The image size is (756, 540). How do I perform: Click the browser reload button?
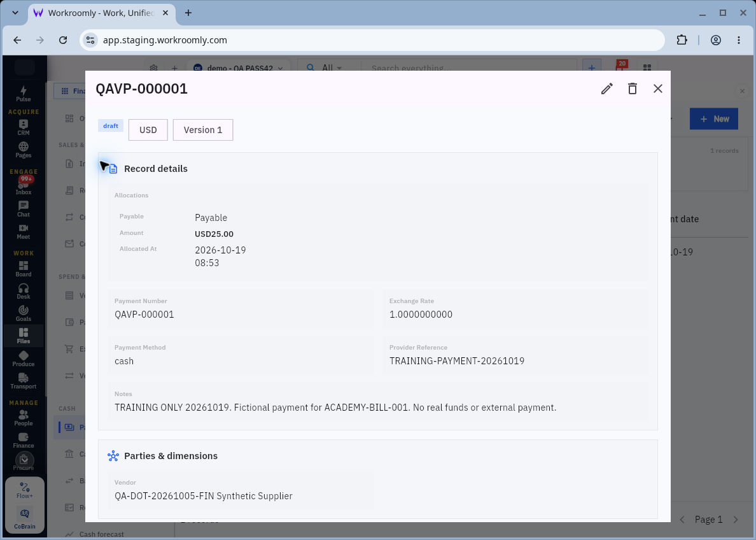coord(62,40)
